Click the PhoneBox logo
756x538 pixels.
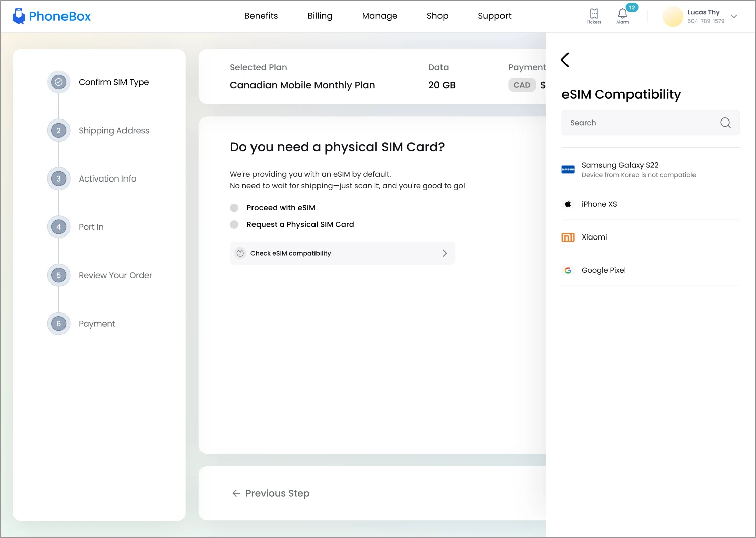click(x=51, y=16)
